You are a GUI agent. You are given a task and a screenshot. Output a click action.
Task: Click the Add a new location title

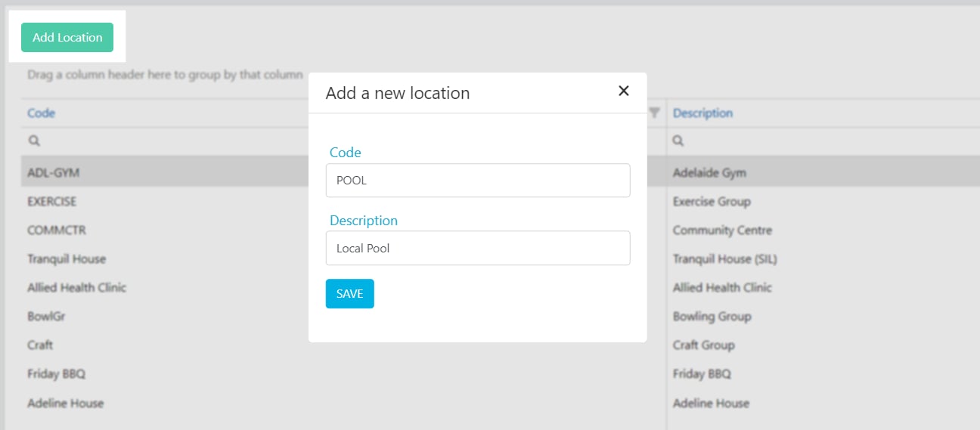pos(398,93)
